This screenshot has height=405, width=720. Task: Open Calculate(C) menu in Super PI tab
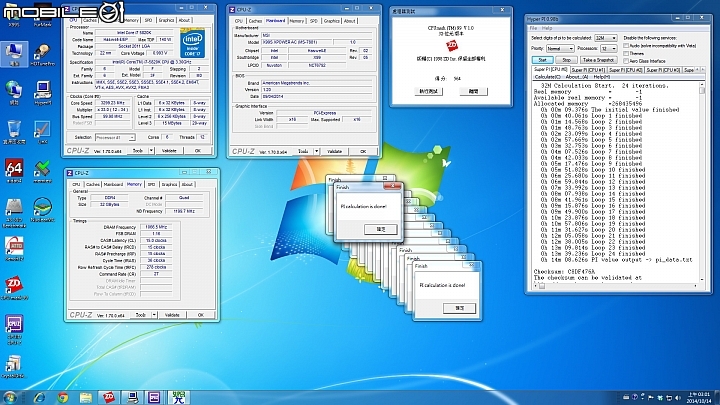tap(547, 77)
